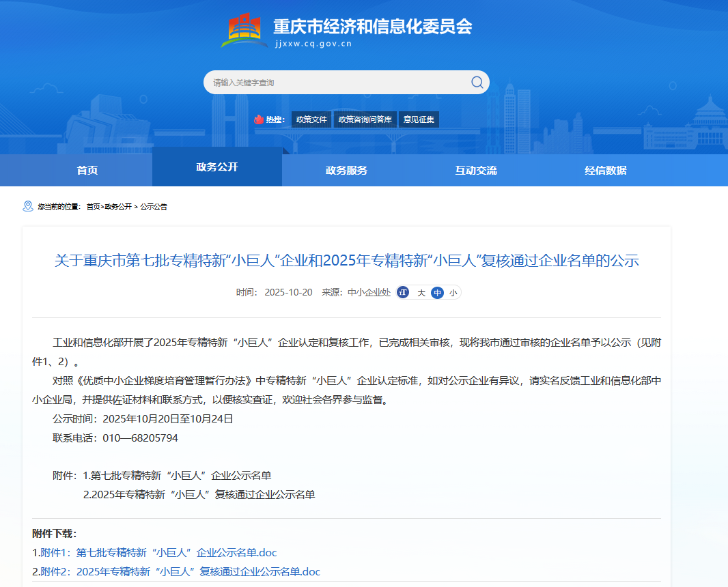The height and width of the screenshot is (587, 728).
Task: Click the tT font size icon
Action: click(403, 292)
